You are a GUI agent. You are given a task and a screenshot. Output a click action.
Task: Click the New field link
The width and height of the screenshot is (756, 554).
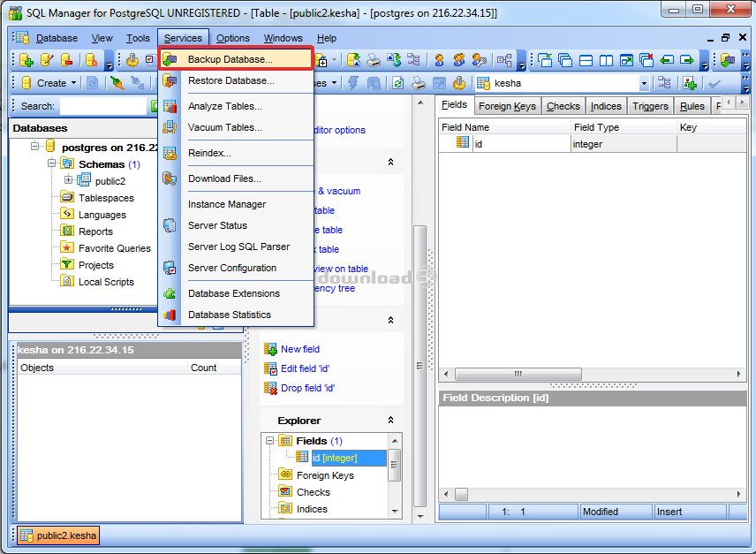(301, 349)
